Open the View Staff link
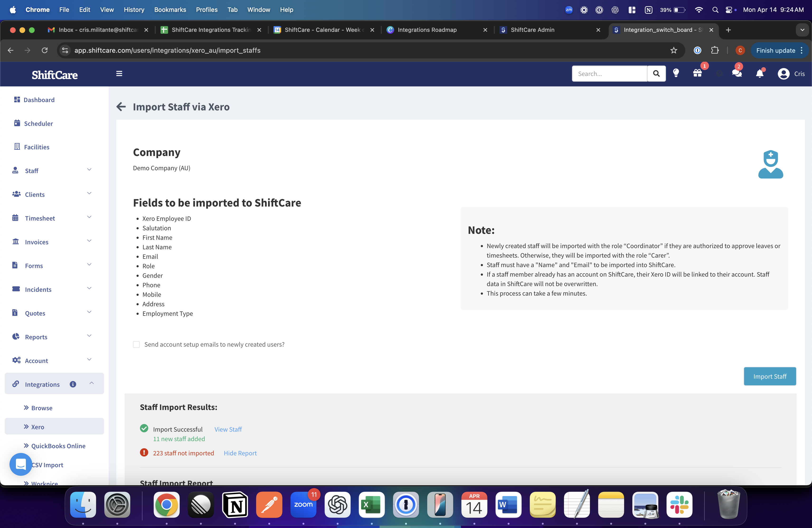 click(x=228, y=429)
